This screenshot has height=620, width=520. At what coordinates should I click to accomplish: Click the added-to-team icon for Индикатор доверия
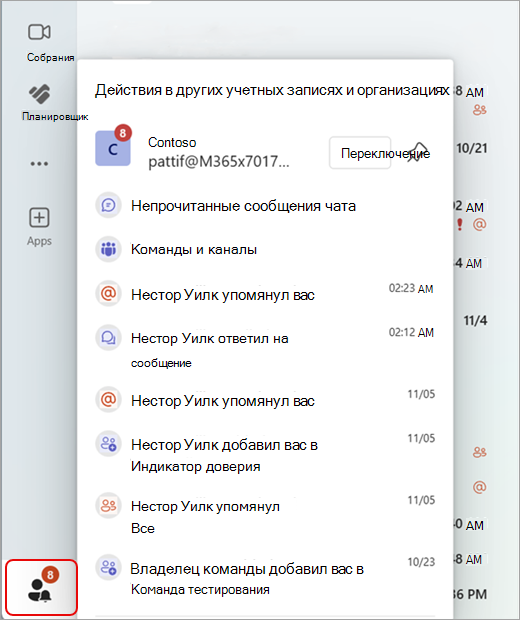(x=108, y=444)
